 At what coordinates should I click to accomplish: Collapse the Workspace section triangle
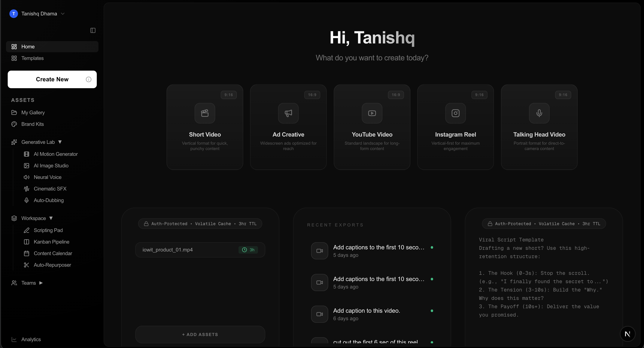click(x=51, y=218)
